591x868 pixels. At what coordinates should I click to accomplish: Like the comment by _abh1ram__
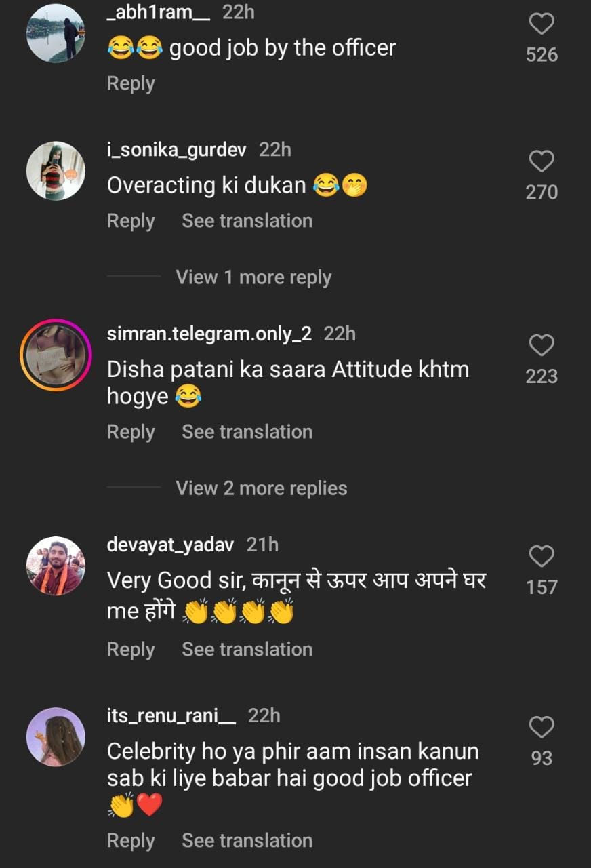click(x=542, y=24)
